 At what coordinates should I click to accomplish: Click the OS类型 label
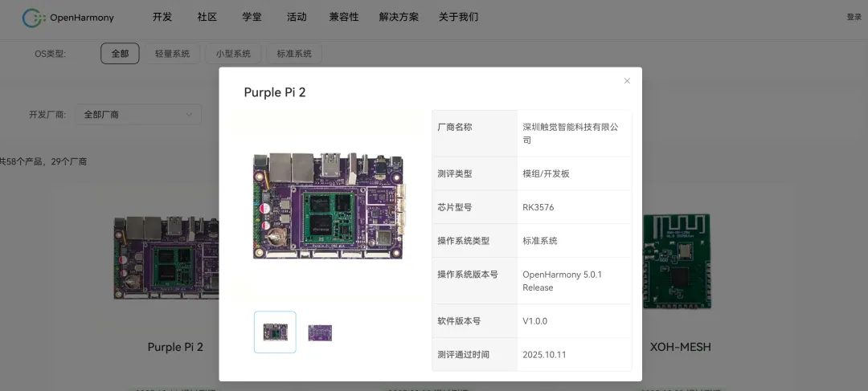pyautogui.click(x=51, y=54)
